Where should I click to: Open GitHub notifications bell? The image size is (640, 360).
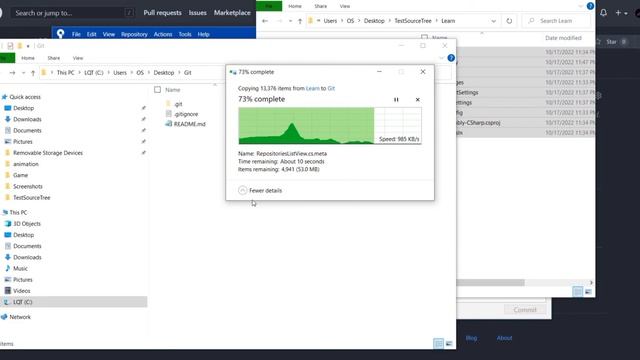(603, 13)
